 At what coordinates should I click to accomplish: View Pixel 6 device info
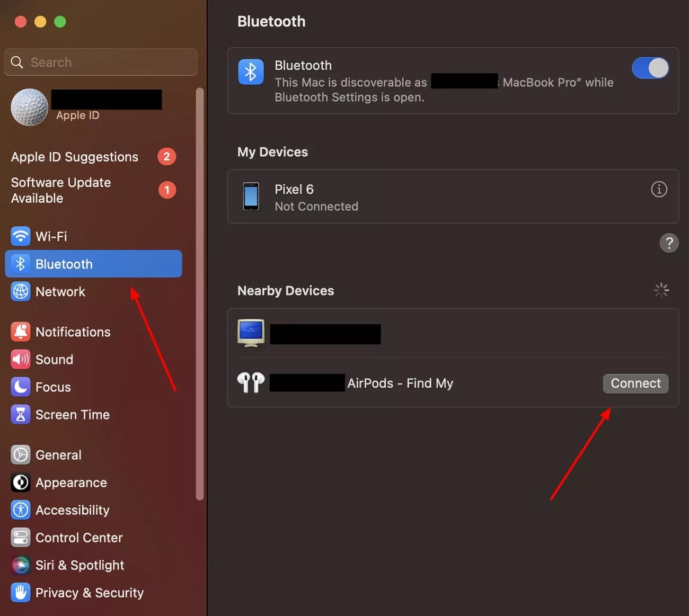point(659,189)
